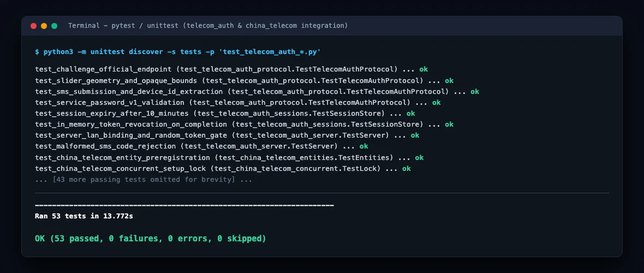Select the test_china_telecom_entity_preregistration line
Viewport: 644px width, 273px height.
tap(229, 157)
